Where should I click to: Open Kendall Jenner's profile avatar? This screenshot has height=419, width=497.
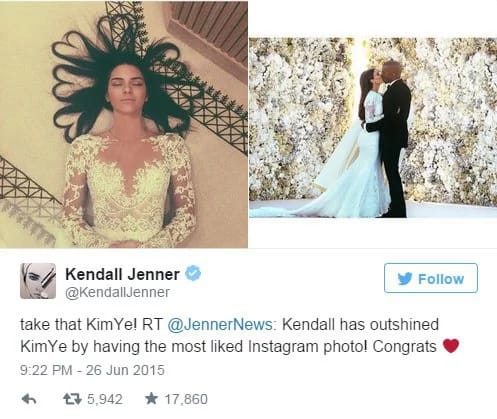tap(38, 281)
